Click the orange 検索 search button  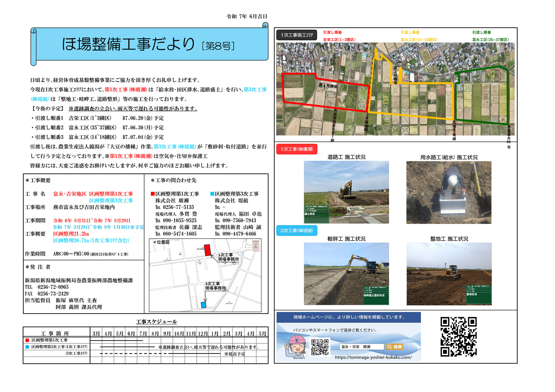click(x=395, y=347)
